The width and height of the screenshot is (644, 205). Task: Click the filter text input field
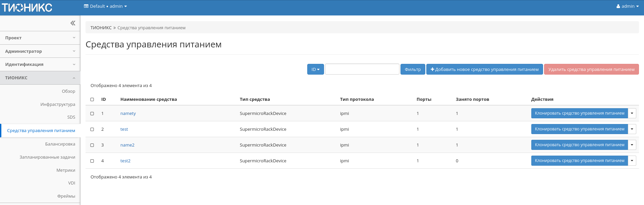(x=362, y=70)
